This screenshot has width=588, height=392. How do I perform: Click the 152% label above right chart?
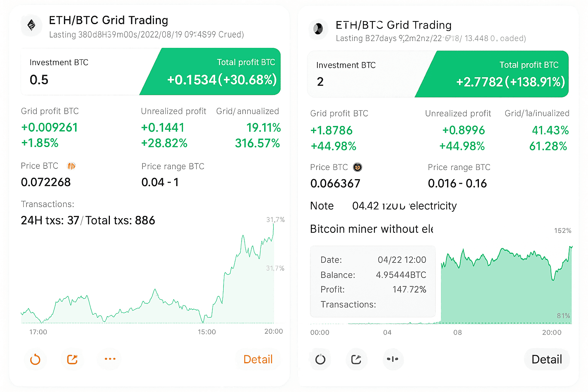tap(563, 230)
